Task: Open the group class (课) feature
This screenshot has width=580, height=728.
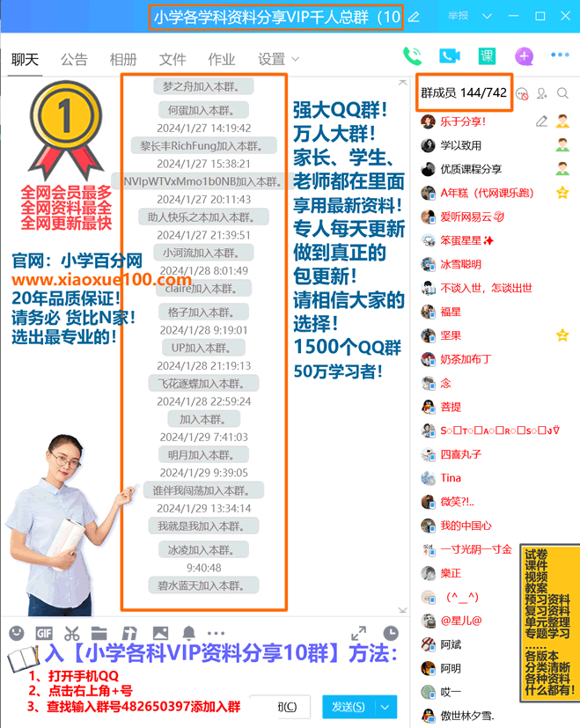Action: pyautogui.click(x=487, y=56)
